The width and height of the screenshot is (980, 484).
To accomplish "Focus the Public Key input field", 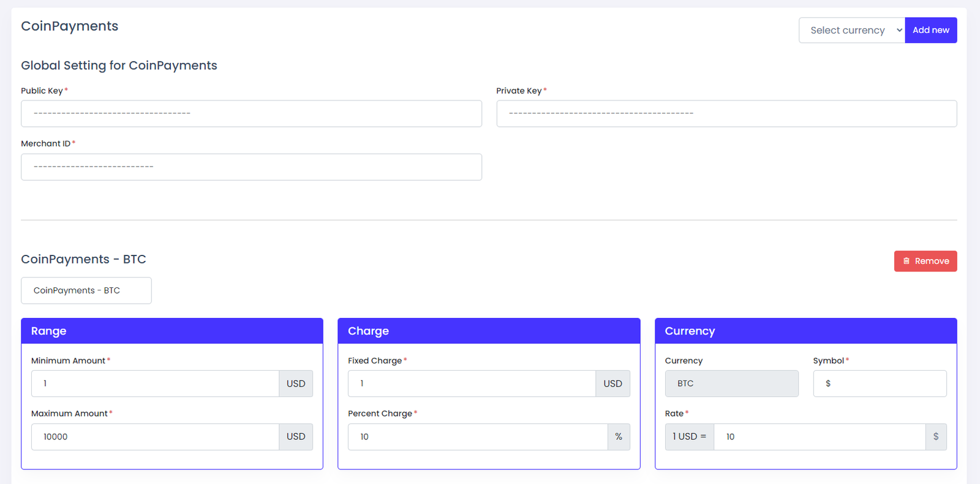I will point(251,114).
